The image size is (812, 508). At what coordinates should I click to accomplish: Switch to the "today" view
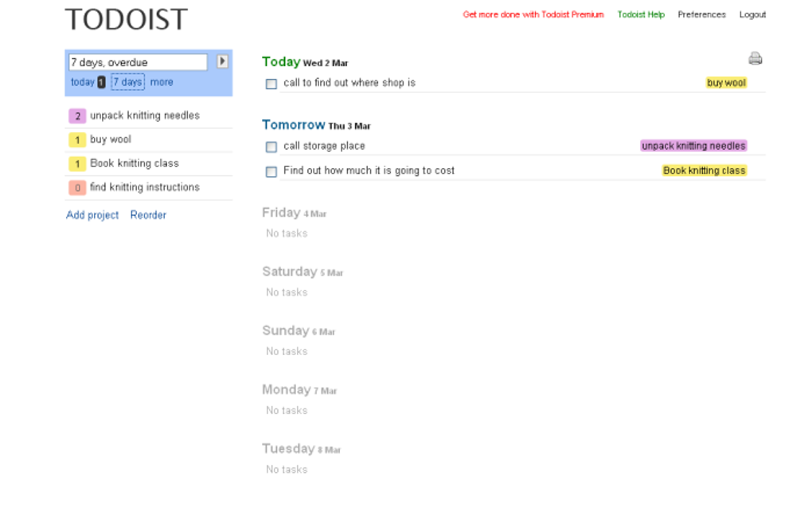80,82
